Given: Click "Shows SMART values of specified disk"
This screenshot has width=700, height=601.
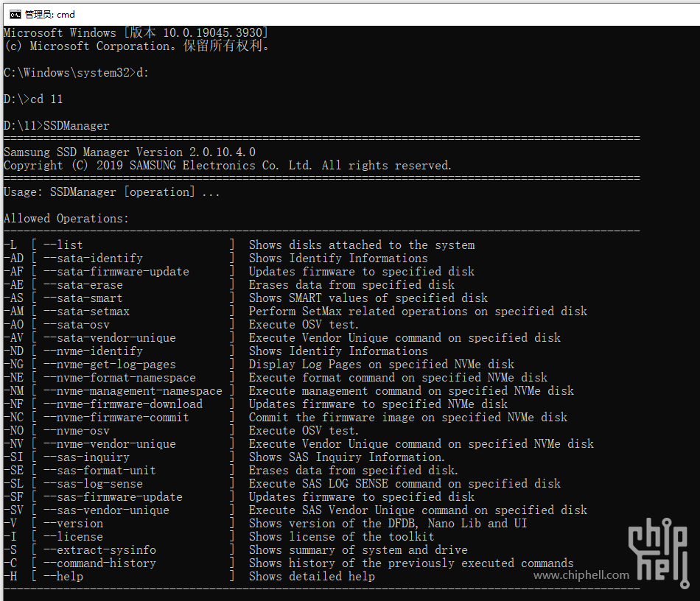Looking at the screenshot, I should coord(368,298).
